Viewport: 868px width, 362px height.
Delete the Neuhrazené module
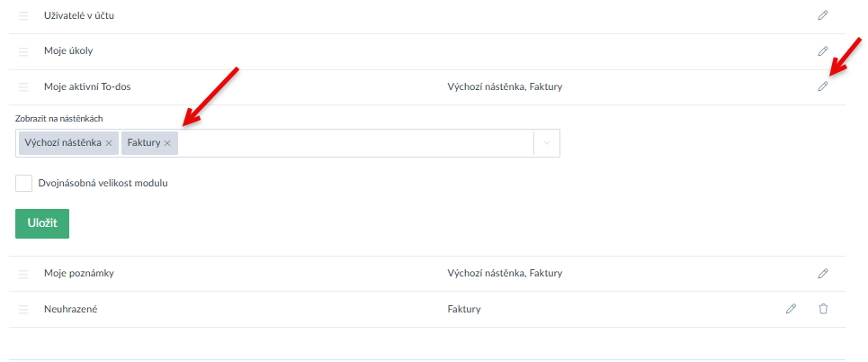[822, 309]
